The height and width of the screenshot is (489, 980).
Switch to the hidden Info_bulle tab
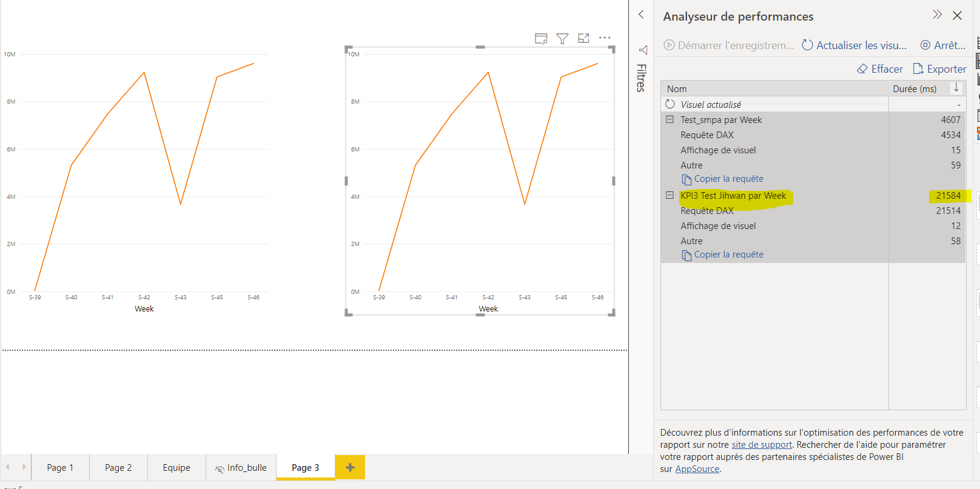[x=241, y=467]
